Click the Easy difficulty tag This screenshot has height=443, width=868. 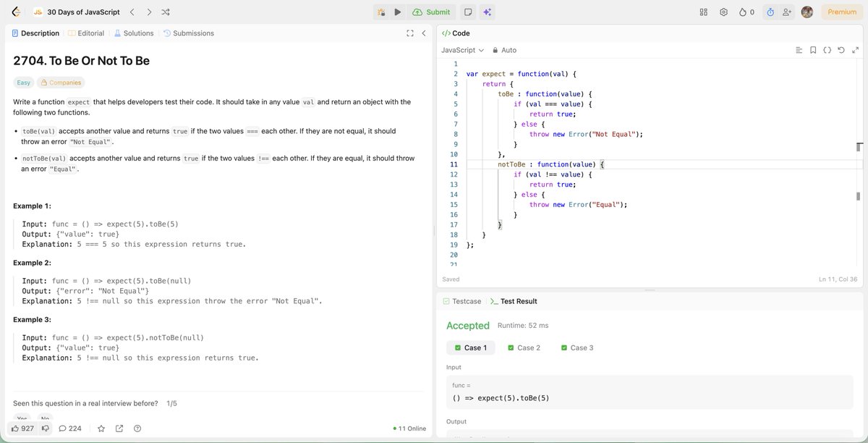tap(23, 83)
